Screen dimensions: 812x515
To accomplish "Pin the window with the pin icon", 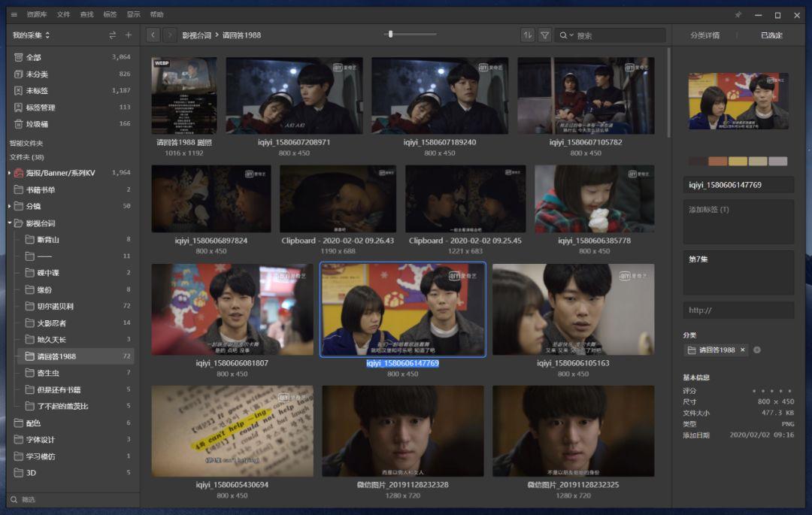I will click(738, 15).
